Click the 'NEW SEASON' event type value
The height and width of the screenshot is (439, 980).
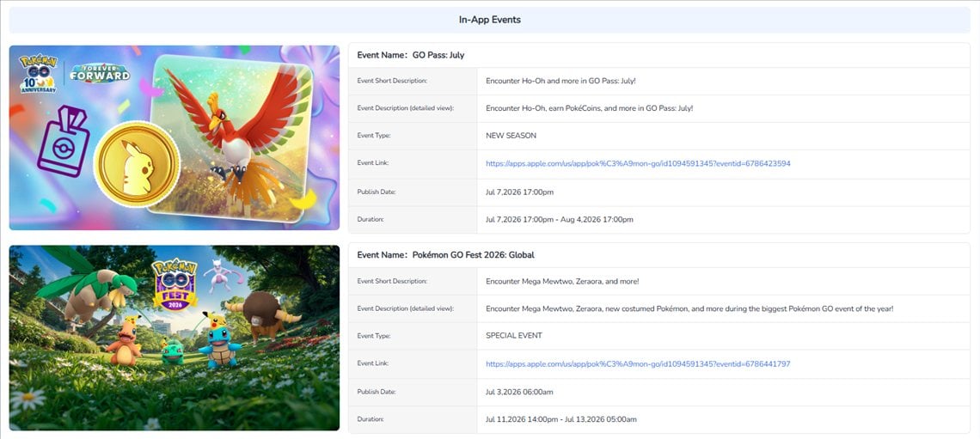(x=511, y=136)
